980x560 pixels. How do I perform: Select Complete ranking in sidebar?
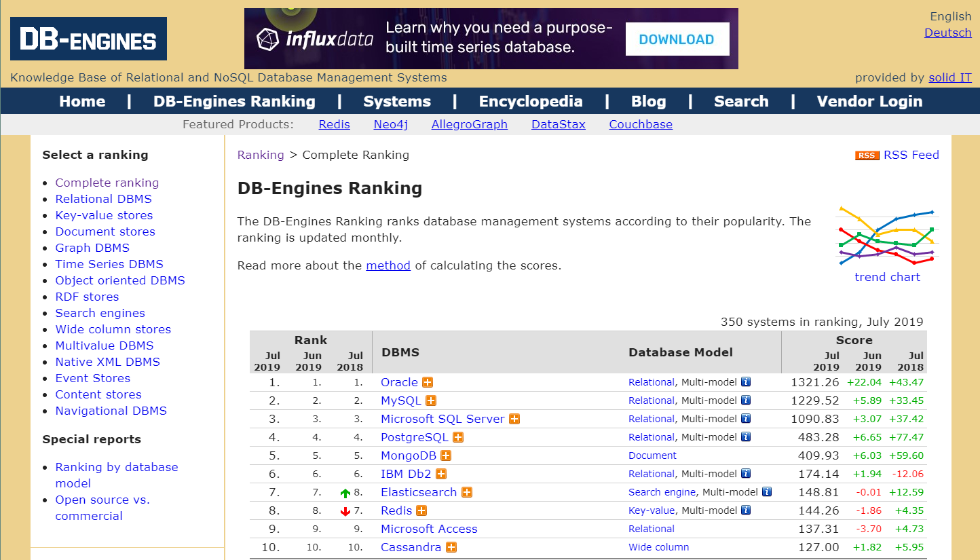[107, 183]
